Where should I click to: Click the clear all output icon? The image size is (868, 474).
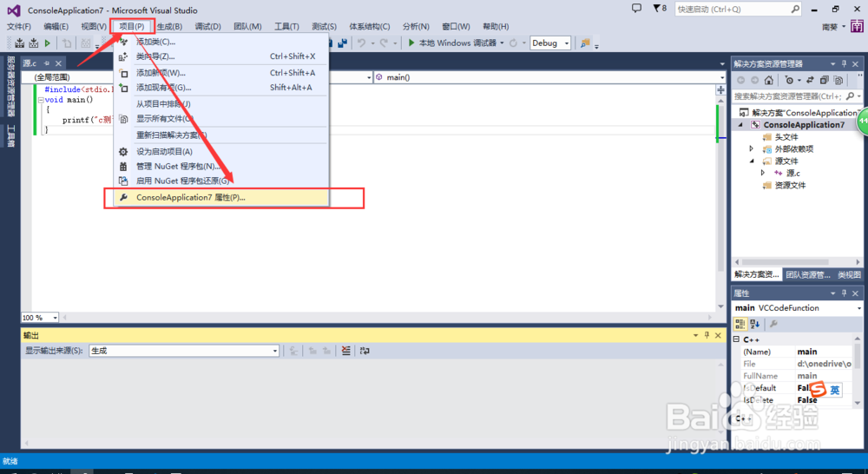(346, 351)
